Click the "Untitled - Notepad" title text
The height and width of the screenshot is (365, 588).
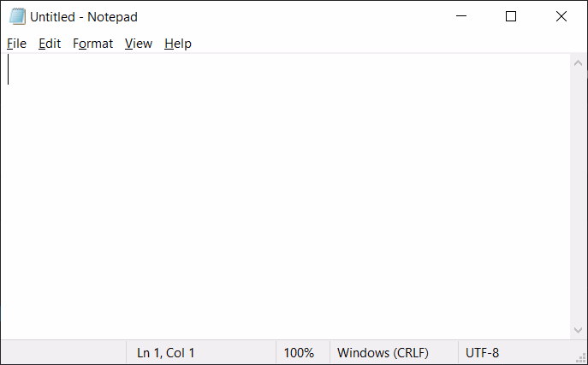[x=84, y=16]
